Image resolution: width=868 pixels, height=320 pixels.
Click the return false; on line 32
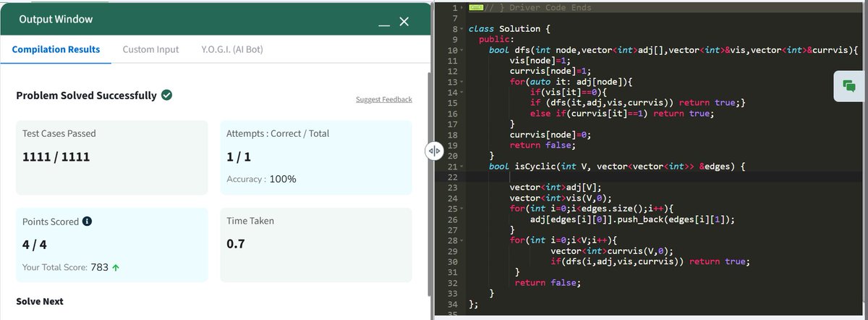[x=548, y=282]
